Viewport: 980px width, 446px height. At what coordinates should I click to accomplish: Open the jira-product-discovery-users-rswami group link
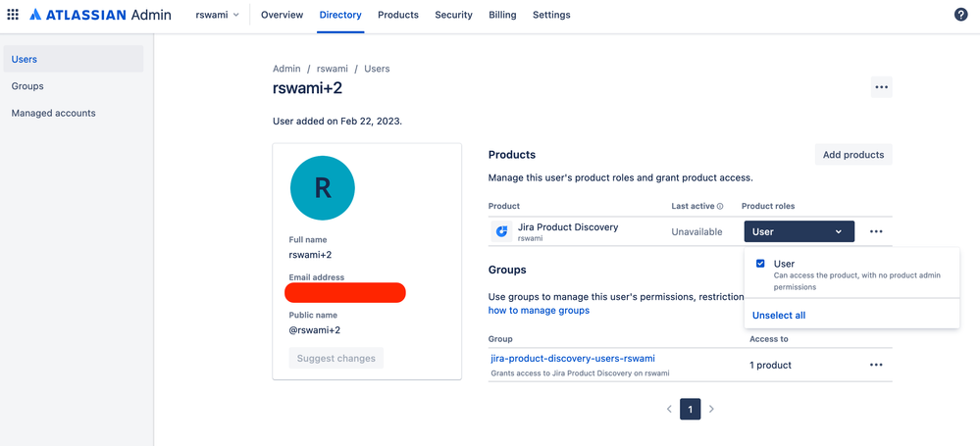pyautogui.click(x=573, y=359)
